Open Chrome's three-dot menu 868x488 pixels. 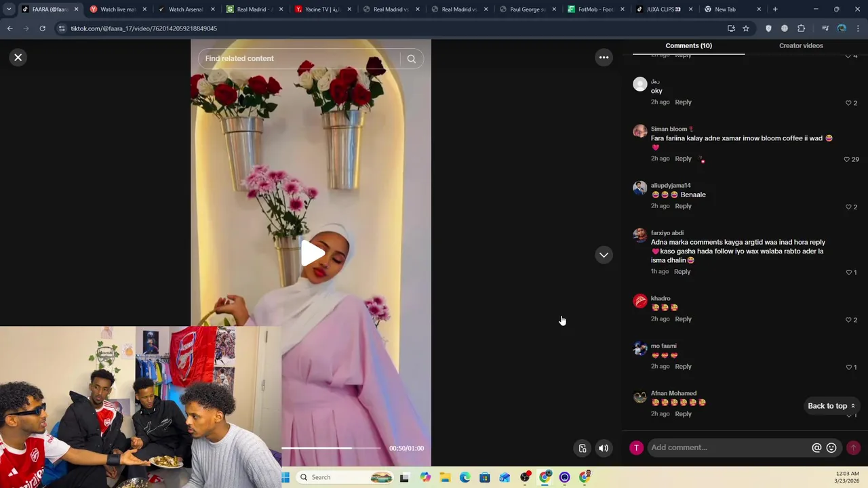[858, 28]
